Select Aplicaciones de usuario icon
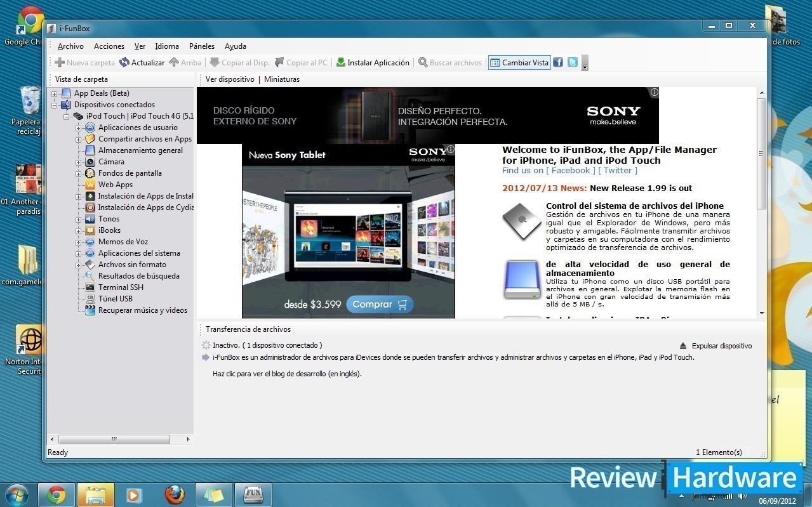812x507 pixels. click(x=90, y=128)
